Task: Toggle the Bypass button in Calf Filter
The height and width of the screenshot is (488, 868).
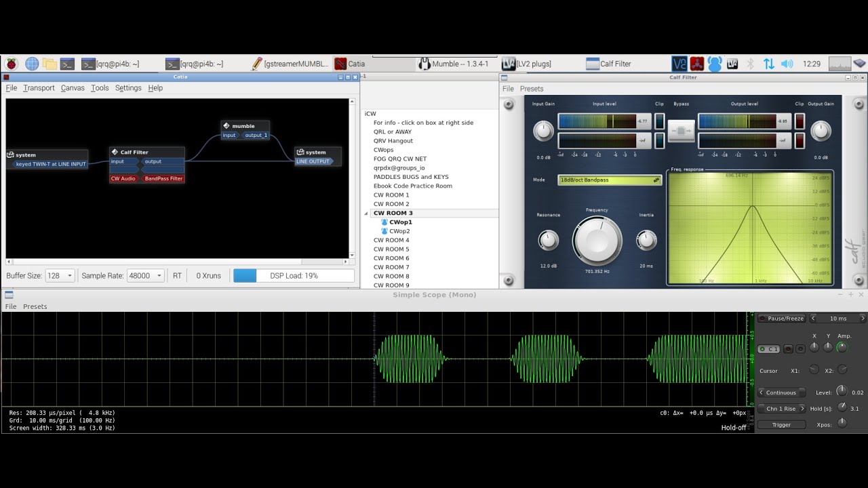Action: coord(682,130)
